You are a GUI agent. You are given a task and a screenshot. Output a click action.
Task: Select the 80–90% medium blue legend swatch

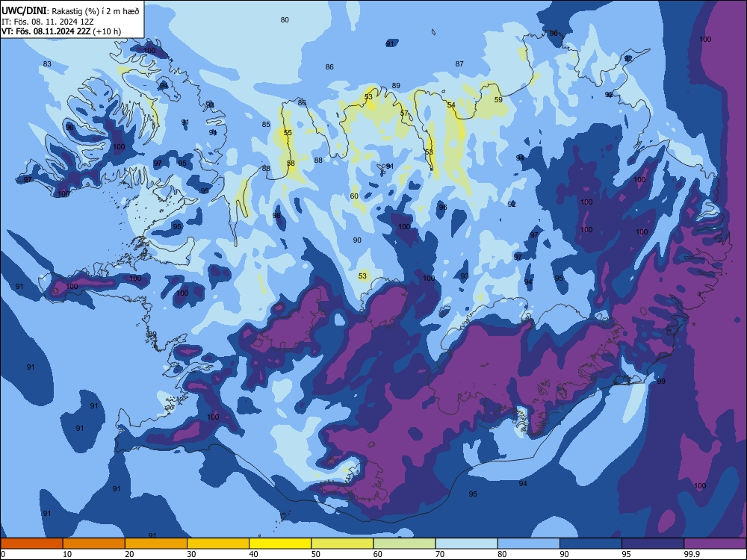[529, 544]
